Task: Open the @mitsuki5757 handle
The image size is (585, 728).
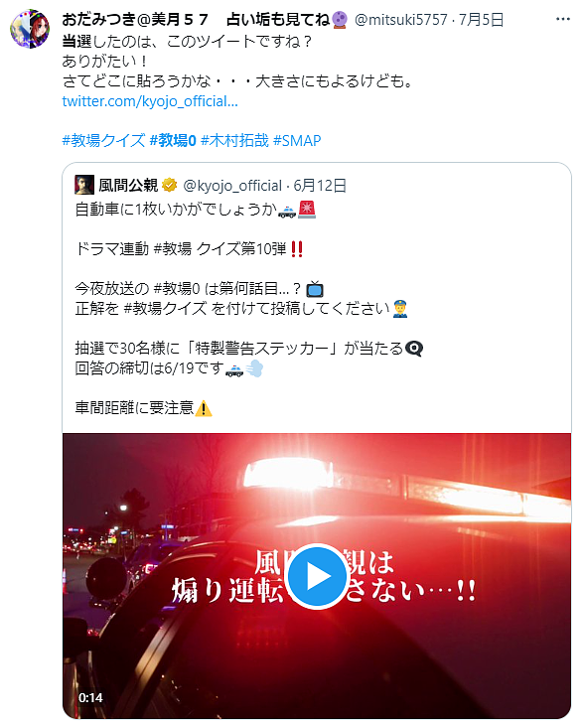Action: [x=401, y=20]
